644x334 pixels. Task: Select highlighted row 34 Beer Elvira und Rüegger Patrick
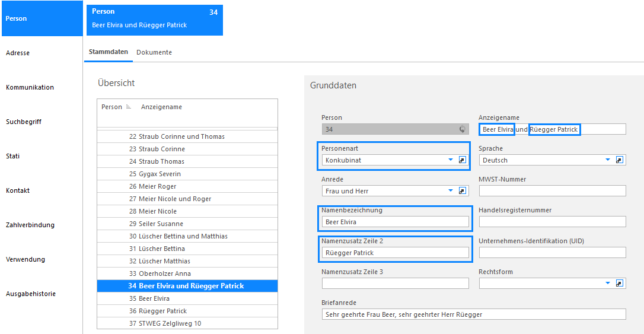click(187, 286)
